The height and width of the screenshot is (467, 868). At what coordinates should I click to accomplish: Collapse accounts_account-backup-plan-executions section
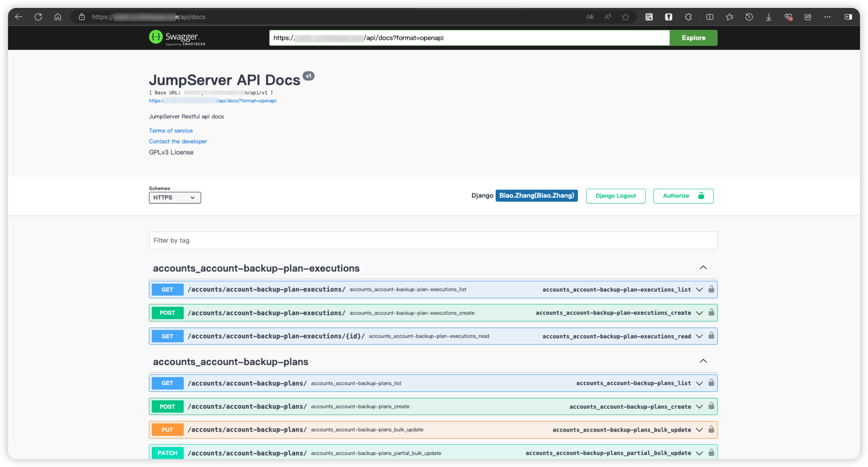703,268
